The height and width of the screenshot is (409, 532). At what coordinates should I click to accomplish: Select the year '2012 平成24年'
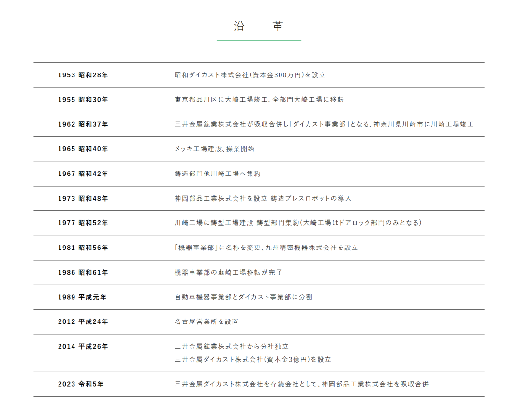pos(83,322)
